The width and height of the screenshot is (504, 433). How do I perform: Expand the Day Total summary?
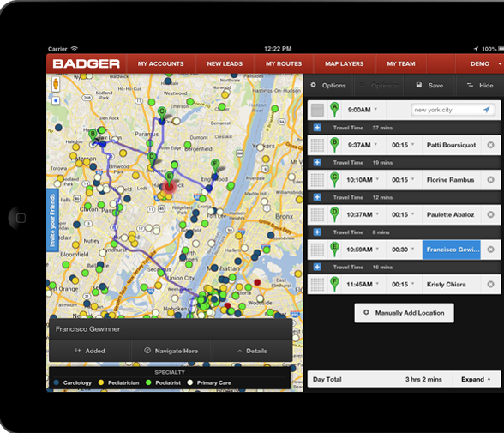coord(476,379)
